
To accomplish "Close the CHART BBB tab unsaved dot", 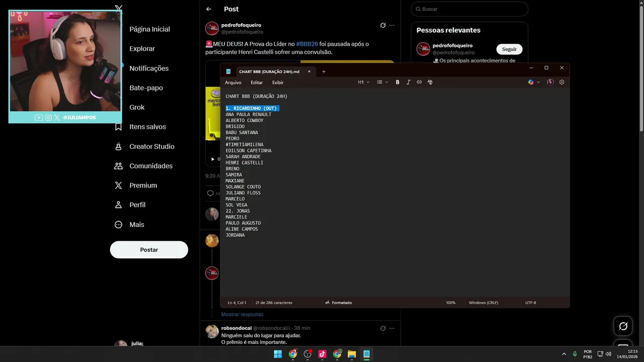I will coord(309,71).
